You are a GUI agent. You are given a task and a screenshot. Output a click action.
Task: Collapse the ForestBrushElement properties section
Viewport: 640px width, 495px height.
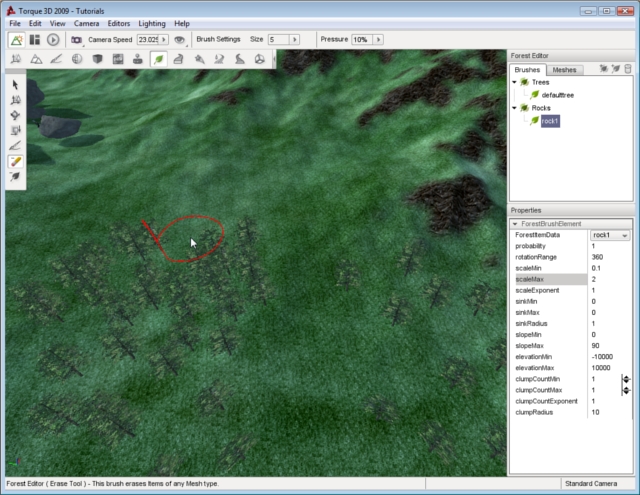(x=515, y=224)
